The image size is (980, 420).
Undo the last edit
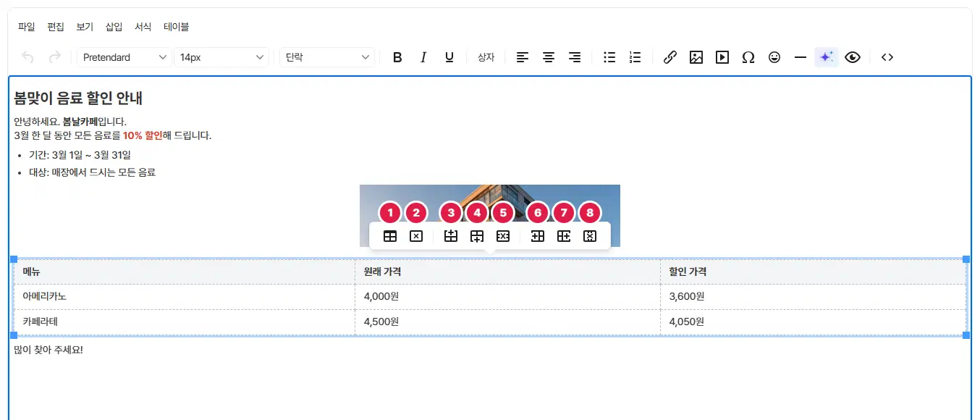(28, 57)
